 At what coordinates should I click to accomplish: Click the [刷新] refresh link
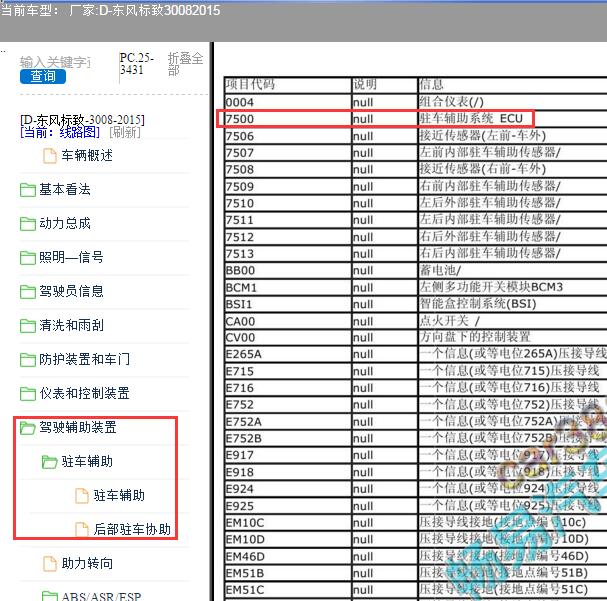(x=125, y=132)
